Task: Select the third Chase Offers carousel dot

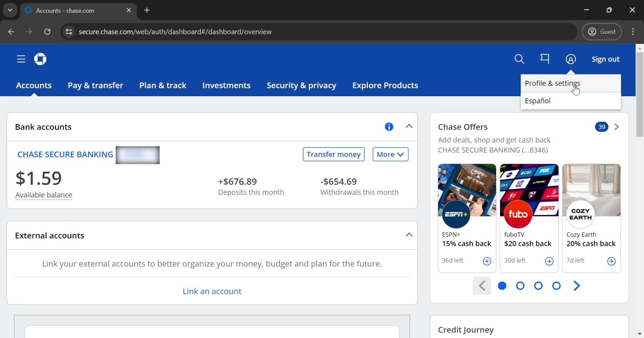Action: (x=538, y=286)
